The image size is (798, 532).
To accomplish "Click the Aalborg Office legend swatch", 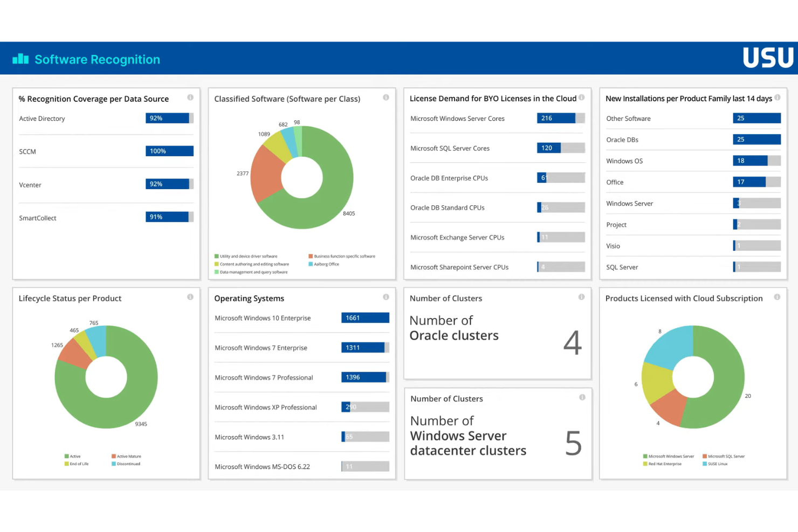I will [311, 264].
